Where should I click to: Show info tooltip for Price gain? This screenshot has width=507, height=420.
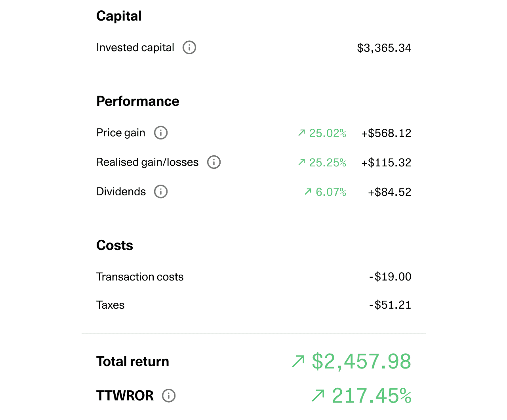[161, 133]
